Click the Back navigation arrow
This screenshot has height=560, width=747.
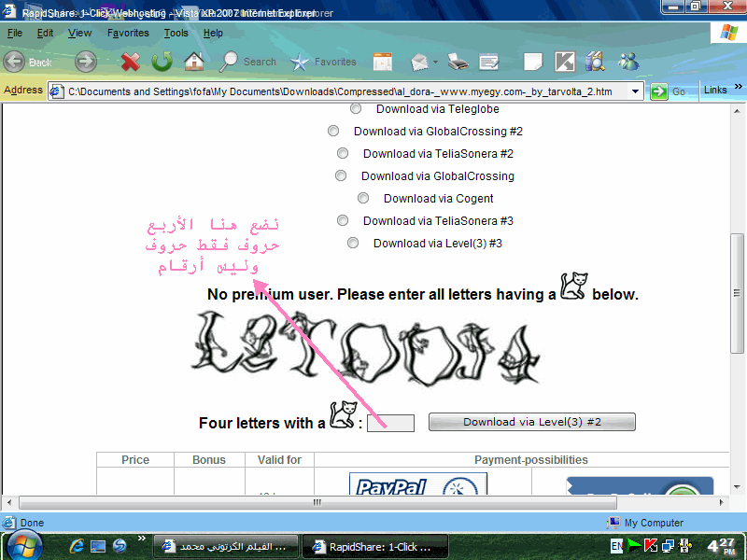[x=14, y=62]
